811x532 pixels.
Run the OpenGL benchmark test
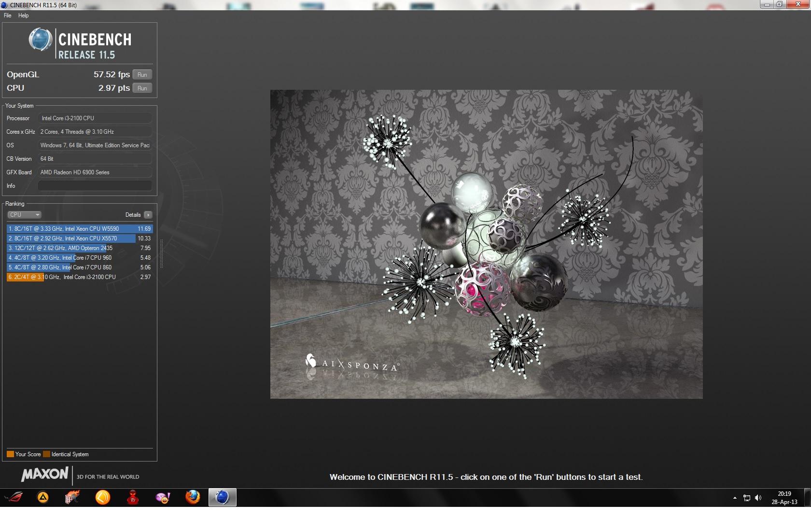point(142,75)
